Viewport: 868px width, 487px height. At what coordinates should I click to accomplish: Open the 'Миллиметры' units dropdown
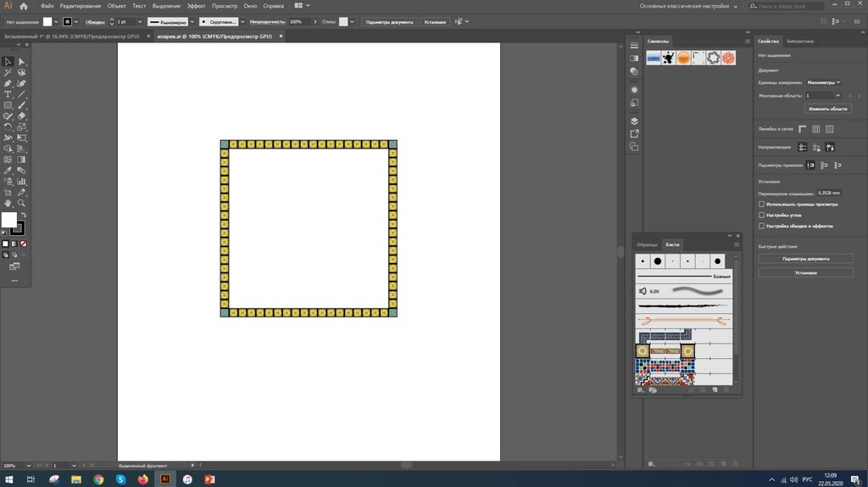(x=823, y=82)
